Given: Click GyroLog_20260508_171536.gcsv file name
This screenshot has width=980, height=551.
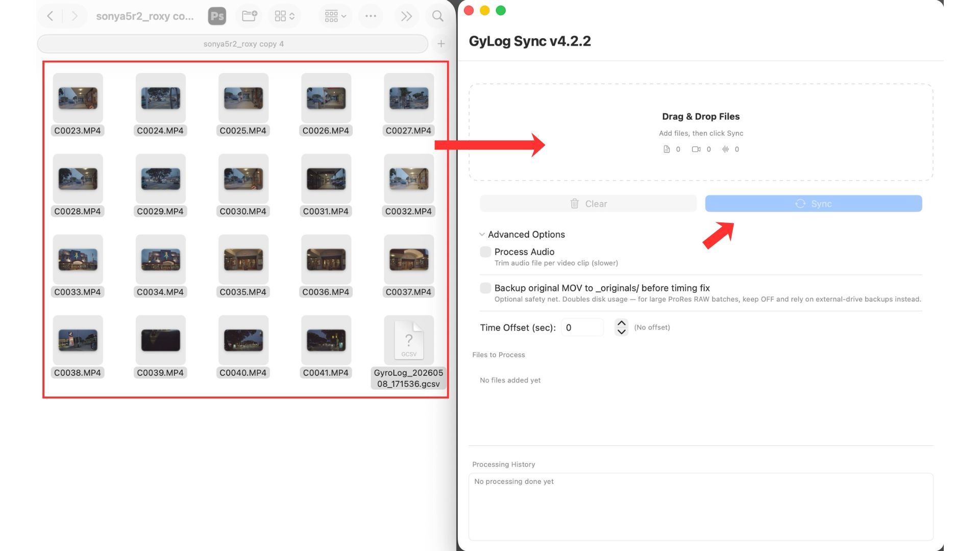Looking at the screenshot, I should coord(408,378).
